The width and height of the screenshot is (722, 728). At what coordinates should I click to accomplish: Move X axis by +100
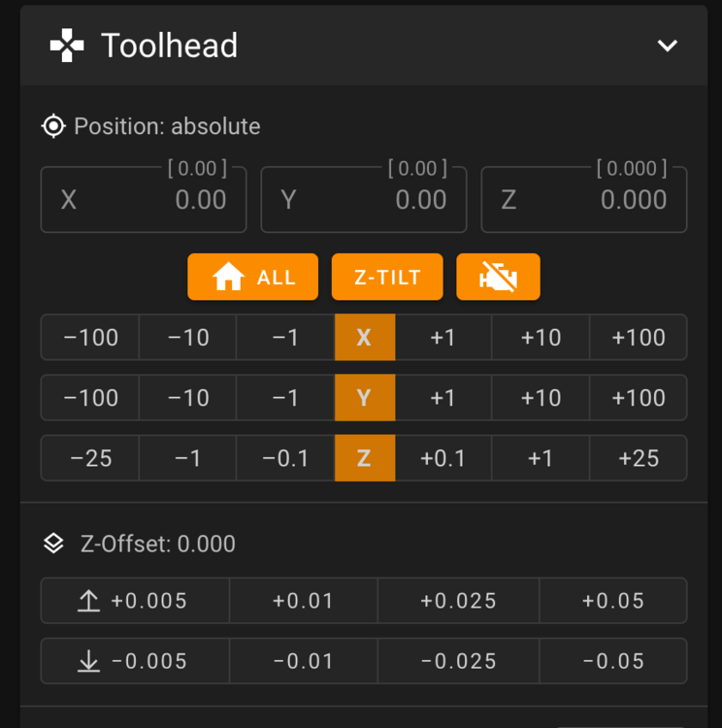(x=639, y=337)
